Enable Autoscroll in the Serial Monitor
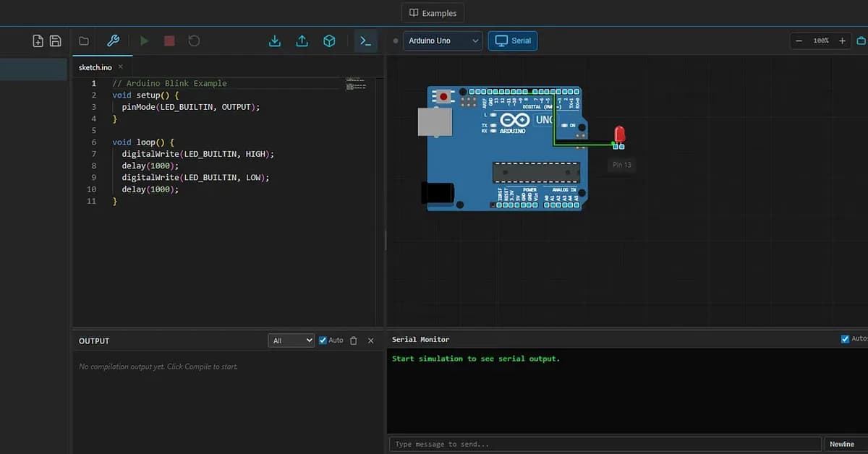 (x=845, y=338)
